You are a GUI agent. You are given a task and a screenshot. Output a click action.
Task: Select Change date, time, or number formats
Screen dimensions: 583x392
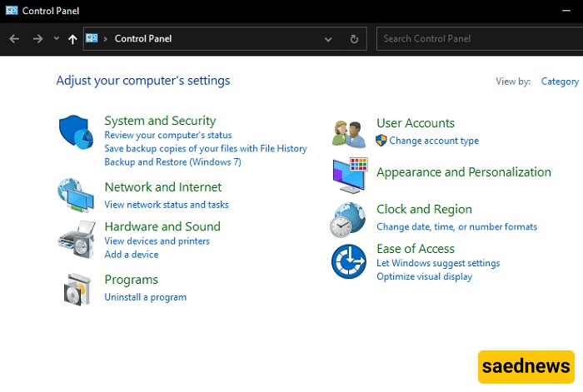pos(456,226)
